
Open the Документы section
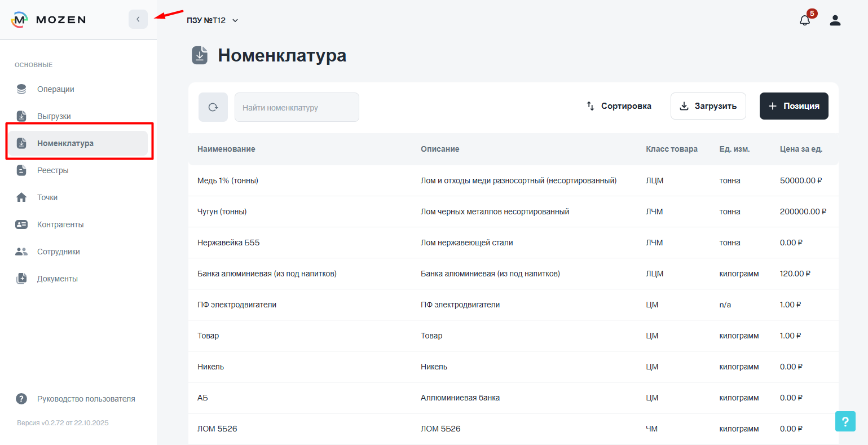coord(58,279)
